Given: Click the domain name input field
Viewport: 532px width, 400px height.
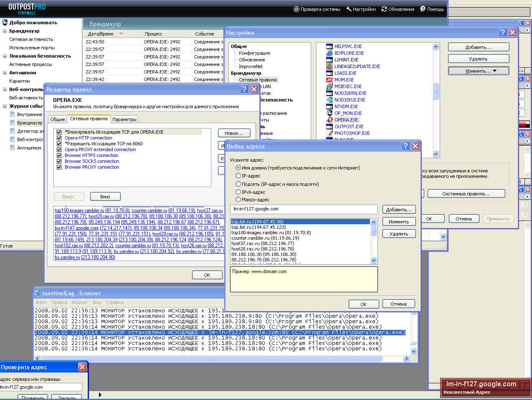Looking at the screenshot, I should pyautogui.click(x=304, y=209).
